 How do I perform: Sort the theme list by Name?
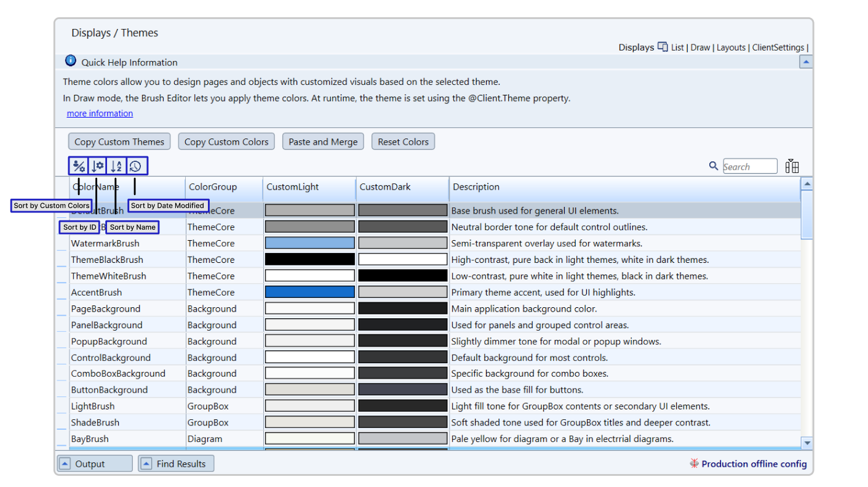[116, 166]
